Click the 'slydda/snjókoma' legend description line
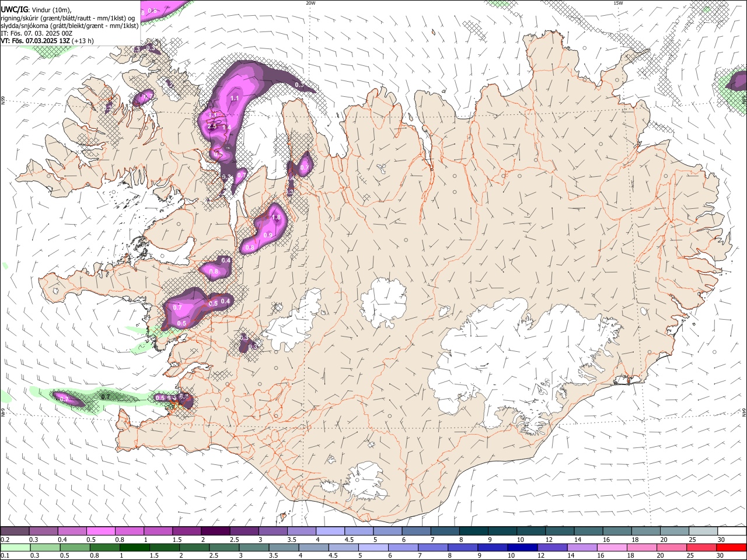This screenshot has width=747, height=560. pyautogui.click(x=69, y=26)
